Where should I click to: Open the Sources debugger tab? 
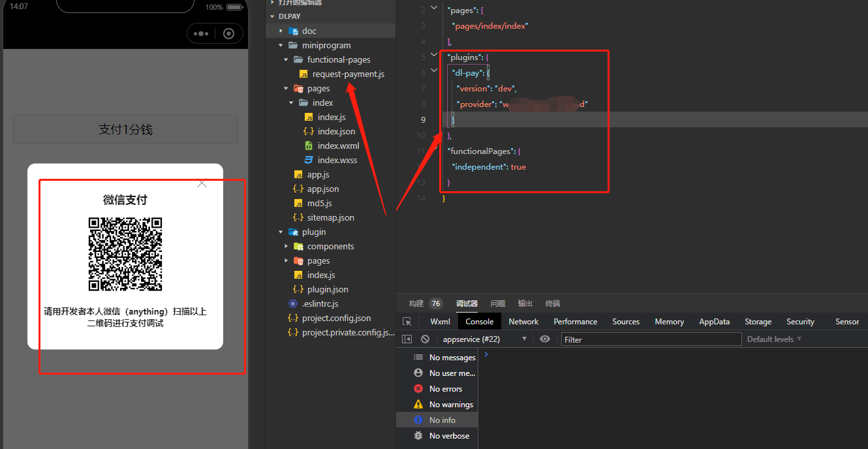(626, 322)
